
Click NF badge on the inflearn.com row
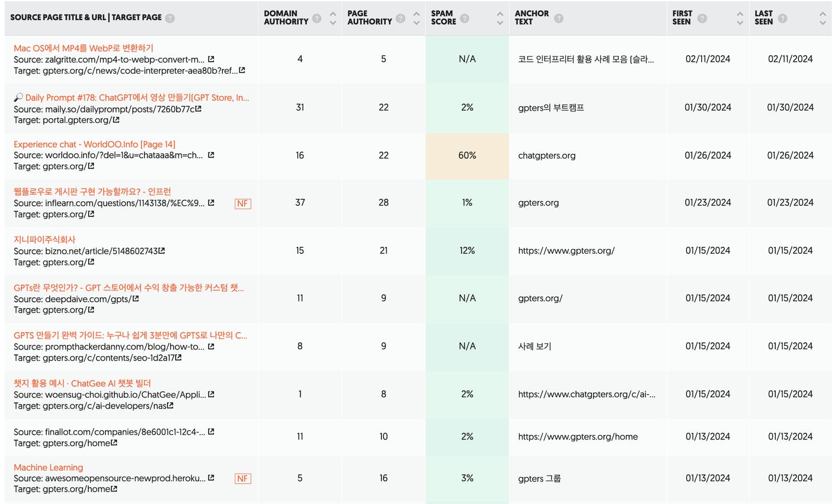click(243, 203)
